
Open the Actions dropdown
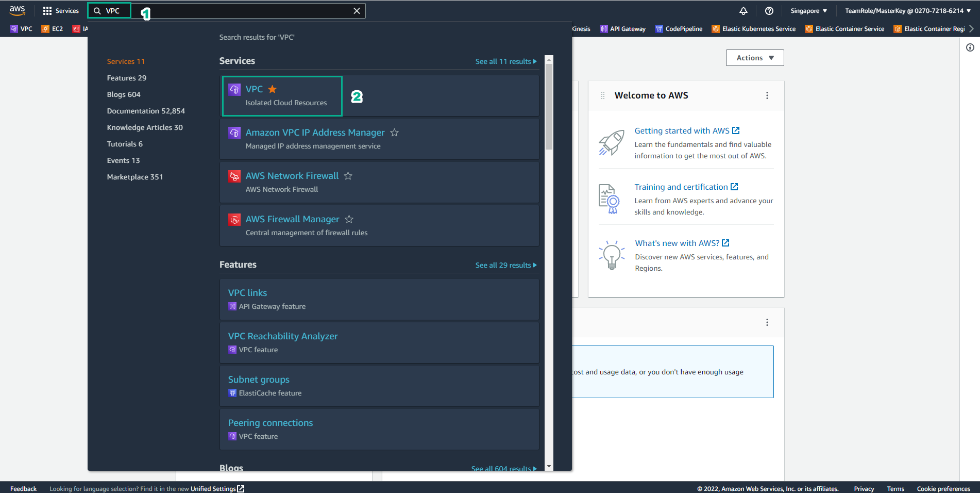pos(754,58)
